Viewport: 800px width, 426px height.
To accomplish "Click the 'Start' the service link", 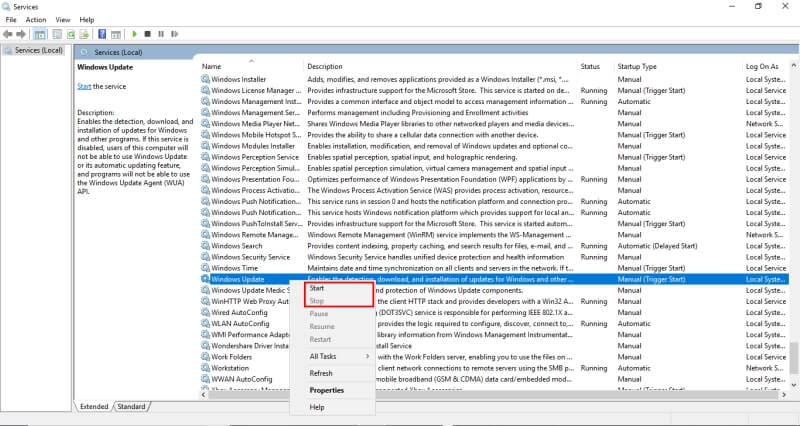I will pyautogui.click(x=84, y=87).
